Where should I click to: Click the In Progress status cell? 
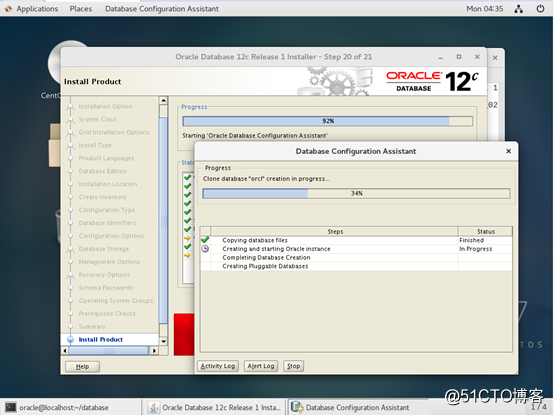pyautogui.click(x=485, y=249)
